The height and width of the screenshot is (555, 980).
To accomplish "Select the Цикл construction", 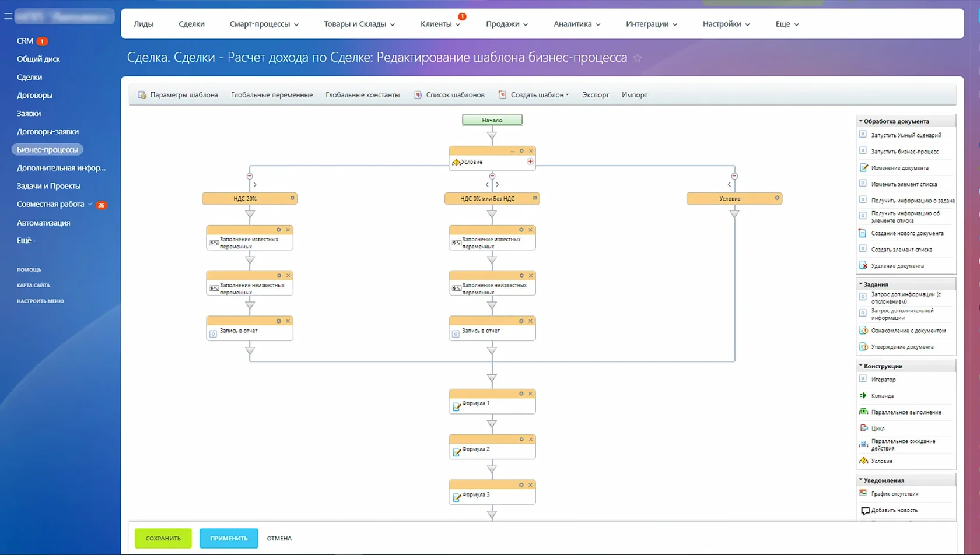I will coord(877,428).
